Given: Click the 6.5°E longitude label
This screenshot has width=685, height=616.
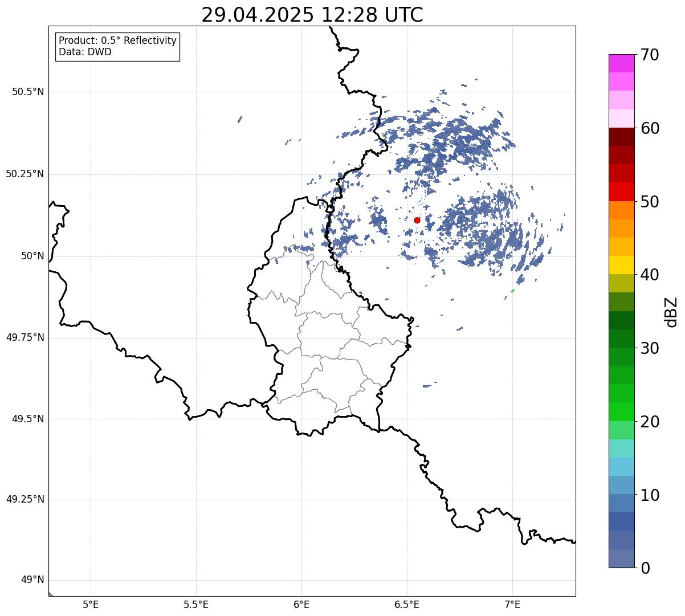Looking at the screenshot, I should click(x=407, y=605).
